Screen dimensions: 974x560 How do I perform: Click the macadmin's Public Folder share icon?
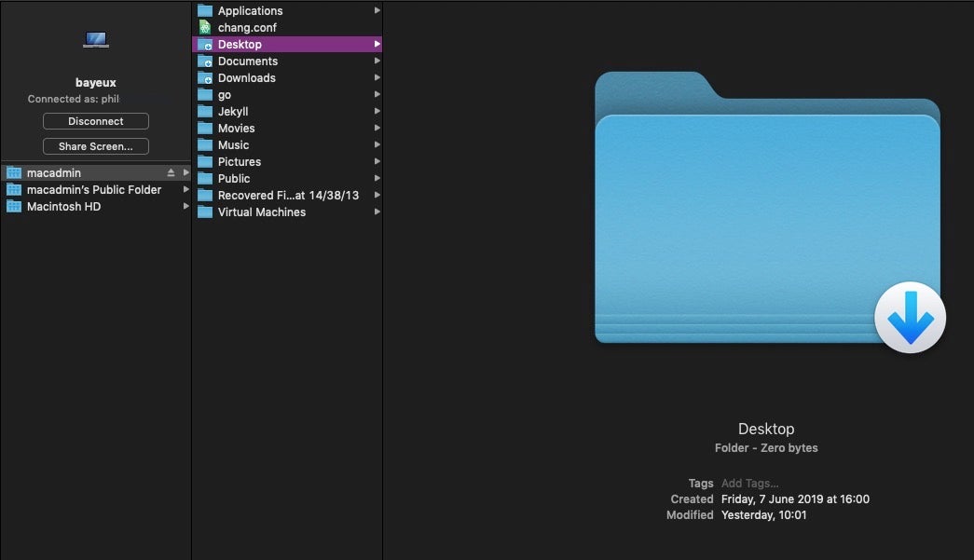(x=14, y=190)
